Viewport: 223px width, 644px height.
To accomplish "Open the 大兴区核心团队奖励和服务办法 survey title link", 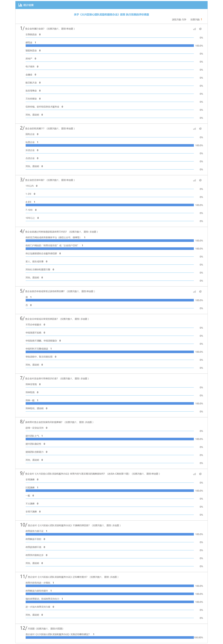I will click(111, 15).
